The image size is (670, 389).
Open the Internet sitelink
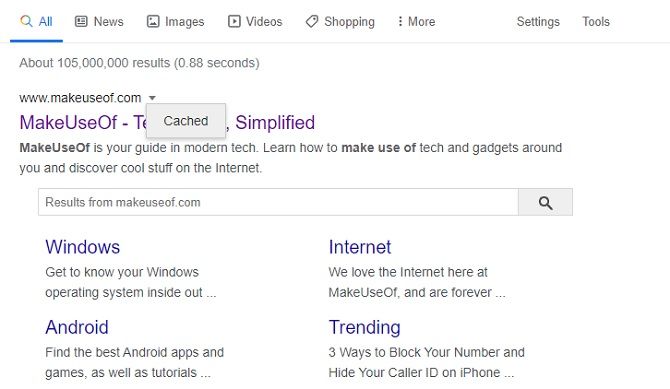tap(360, 247)
